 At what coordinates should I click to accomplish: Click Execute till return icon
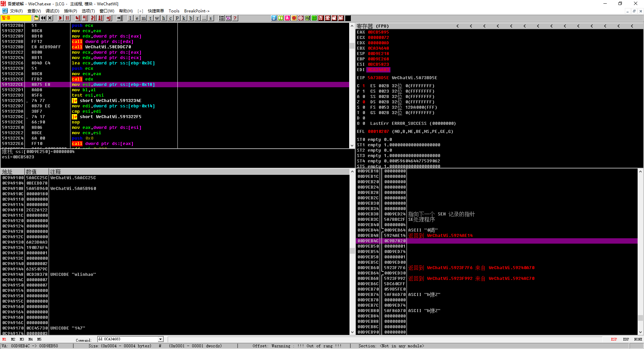109,18
